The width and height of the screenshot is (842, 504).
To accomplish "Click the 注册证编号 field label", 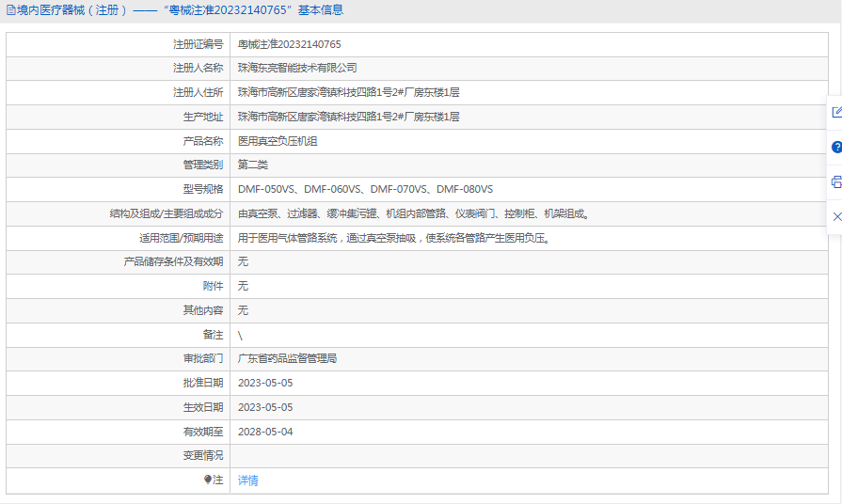I will (x=198, y=44).
